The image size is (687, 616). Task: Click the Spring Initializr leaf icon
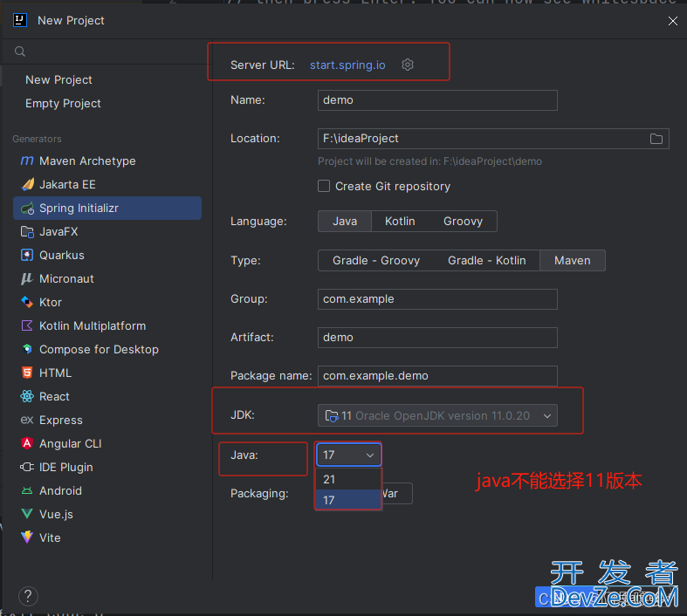click(27, 209)
